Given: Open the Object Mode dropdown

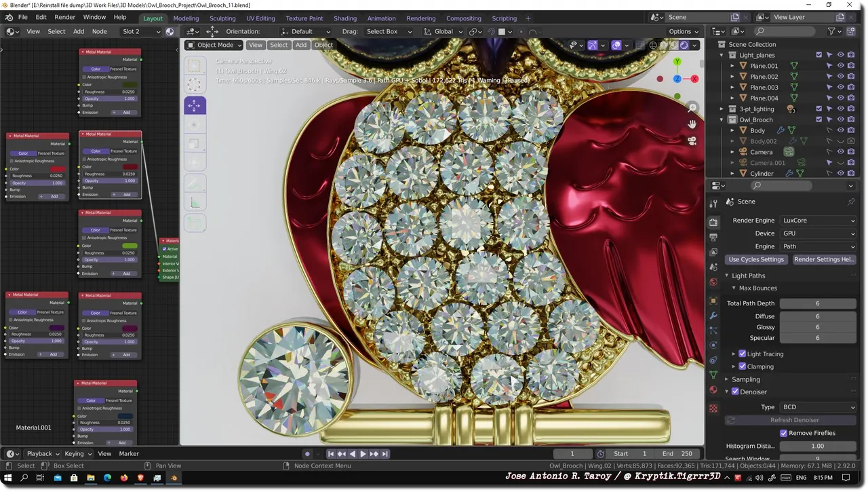Looking at the screenshot, I should click(x=214, y=45).
